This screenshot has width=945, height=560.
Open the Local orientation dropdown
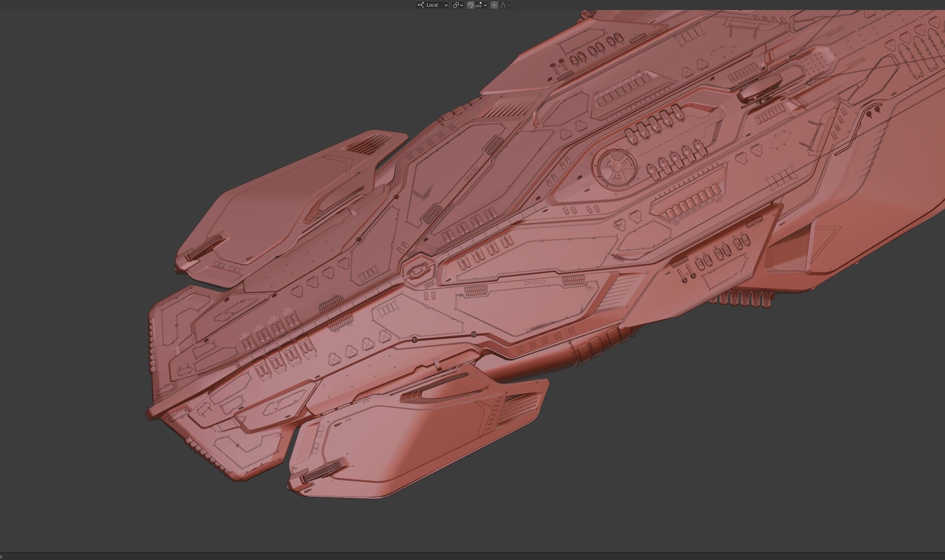click(432, 5)
